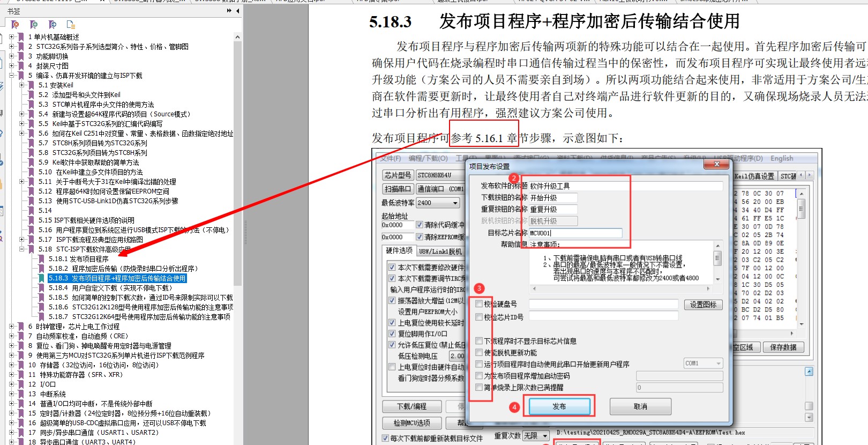Open bookmark 5.12 程序超64K时如何设置保留EEPROM空间
The width and height of the screenshot is (868, 445).
tap(104, 191)
